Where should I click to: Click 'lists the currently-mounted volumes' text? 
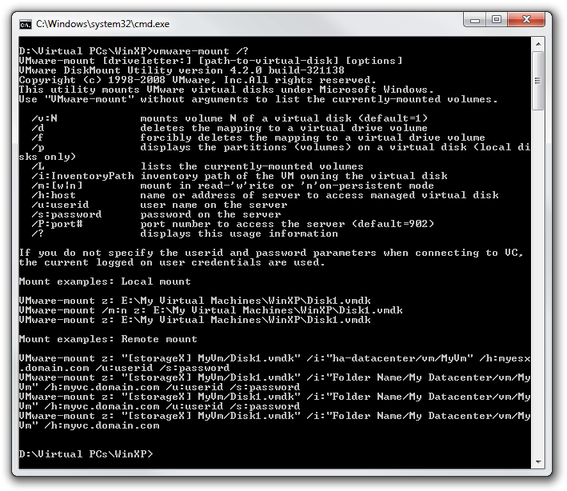point(252,166)
